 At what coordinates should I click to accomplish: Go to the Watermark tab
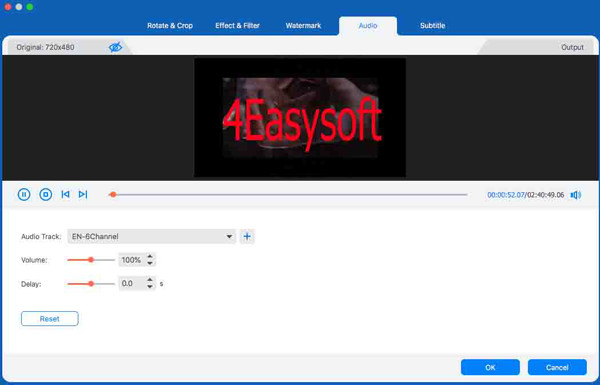coord(303,26)
